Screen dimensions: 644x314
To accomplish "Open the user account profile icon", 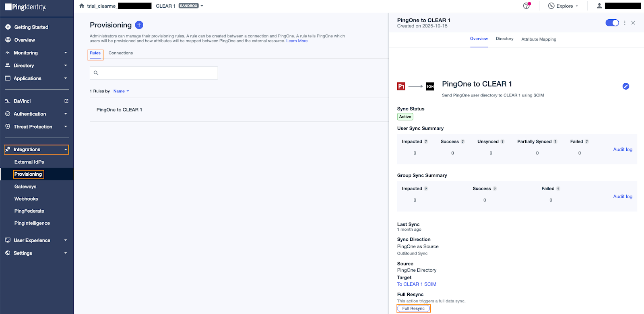I will pos(599,6).
